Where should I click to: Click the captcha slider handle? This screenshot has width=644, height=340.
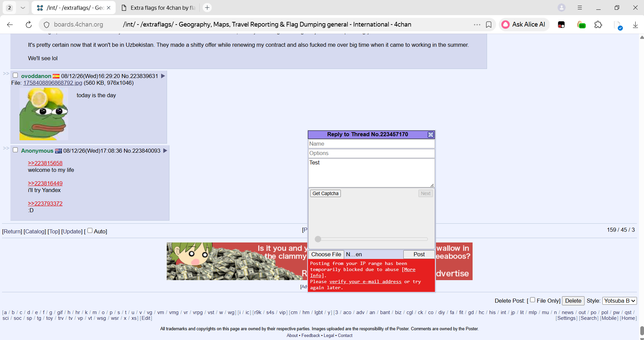tap(318, 239)
